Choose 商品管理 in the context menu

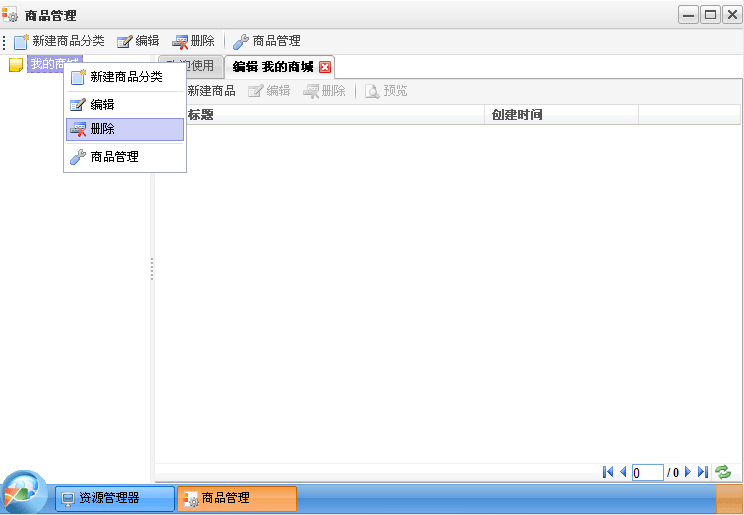(125, 157)
